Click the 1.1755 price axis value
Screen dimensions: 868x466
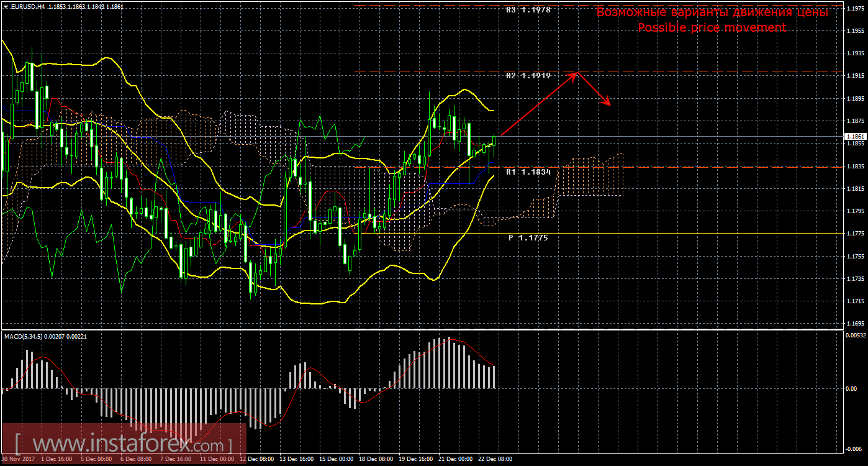(x=855, y=257)
